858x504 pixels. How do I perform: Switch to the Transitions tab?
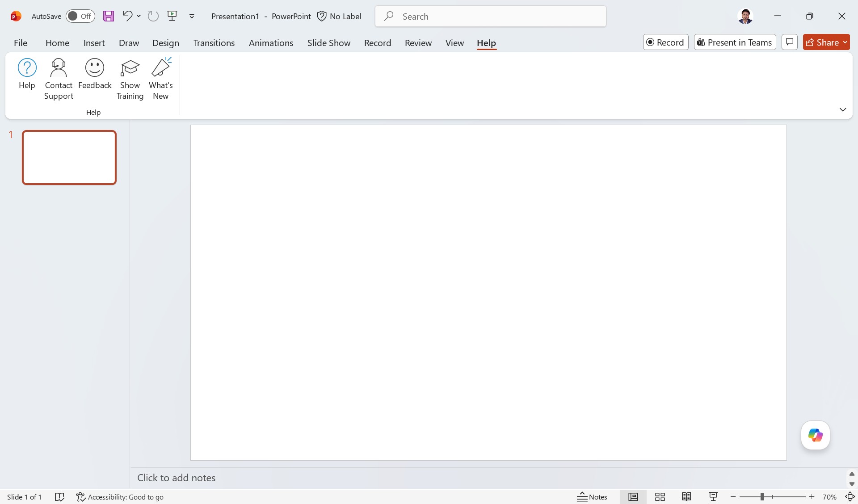coord(214,43)
